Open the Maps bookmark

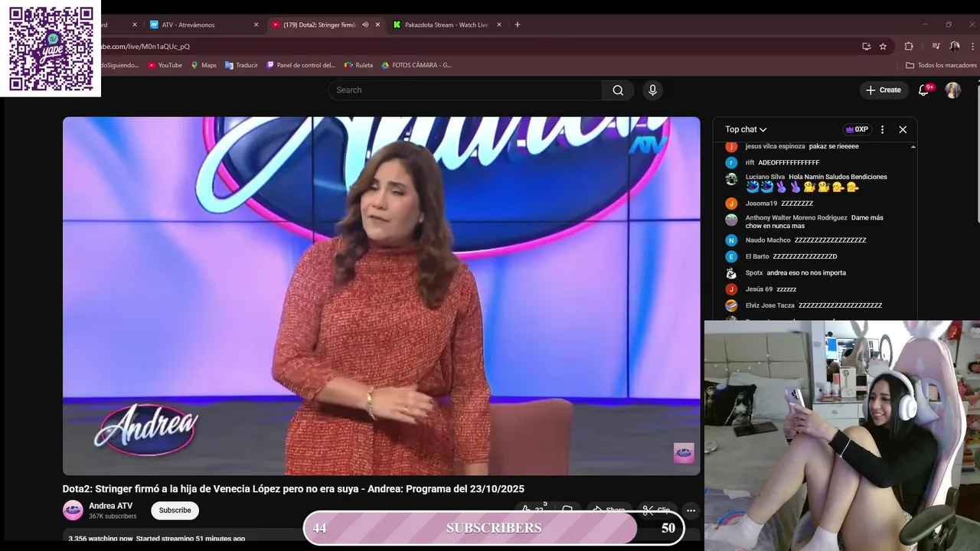tap(204, 65)
